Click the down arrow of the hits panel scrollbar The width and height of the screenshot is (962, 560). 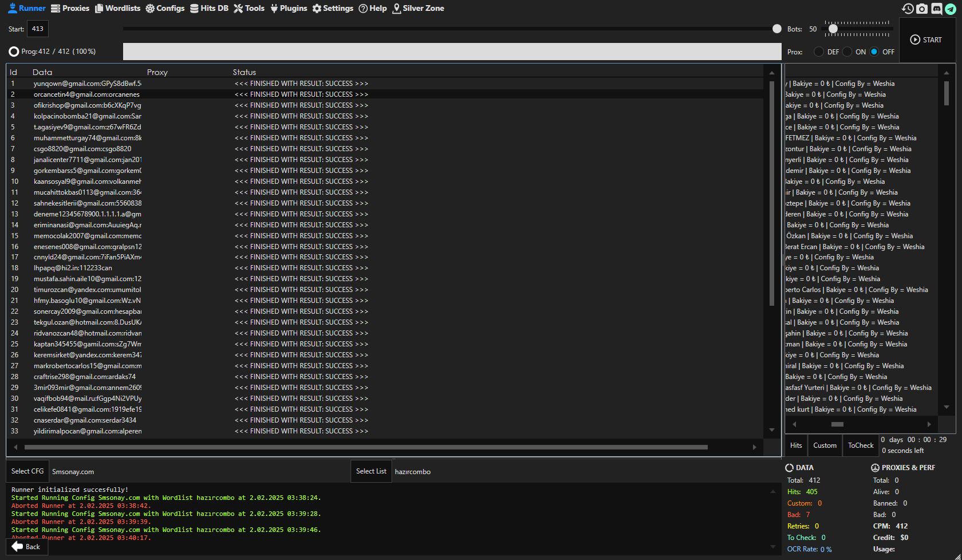coord(946,407)
